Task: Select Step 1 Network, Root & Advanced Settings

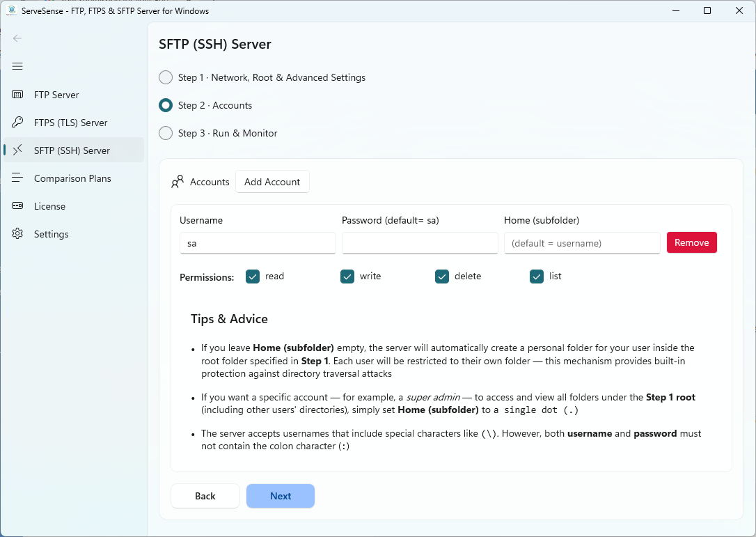Action: (x=166, y=78)
